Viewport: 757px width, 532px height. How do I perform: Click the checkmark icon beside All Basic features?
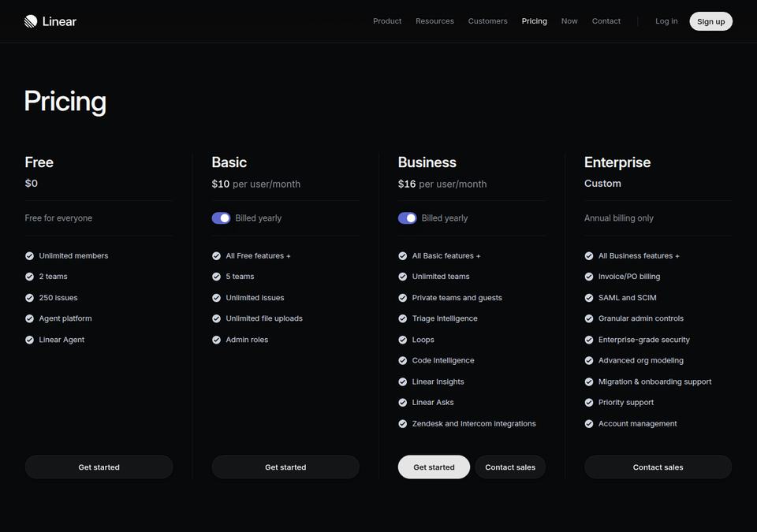tap(403, 256)
